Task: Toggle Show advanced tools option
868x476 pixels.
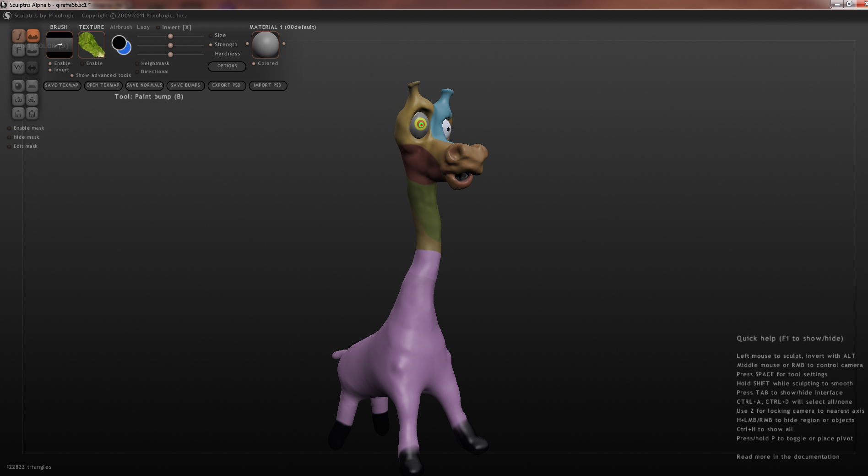Action: [x=101, y=76]
